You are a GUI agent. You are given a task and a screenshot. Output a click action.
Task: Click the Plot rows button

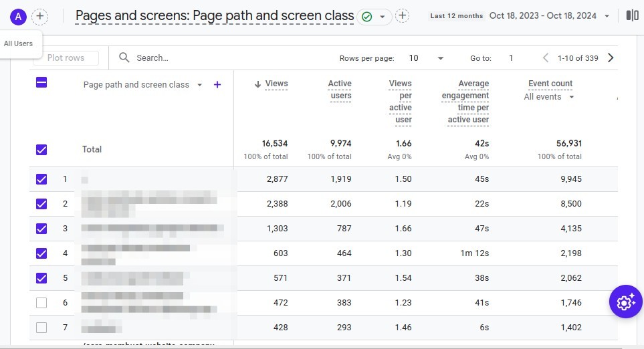coord(66,58)
